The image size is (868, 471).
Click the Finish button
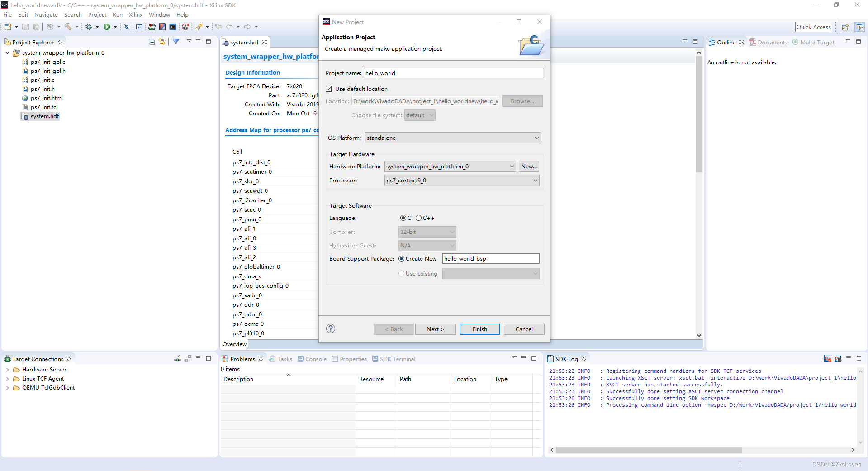coord(479,329)
